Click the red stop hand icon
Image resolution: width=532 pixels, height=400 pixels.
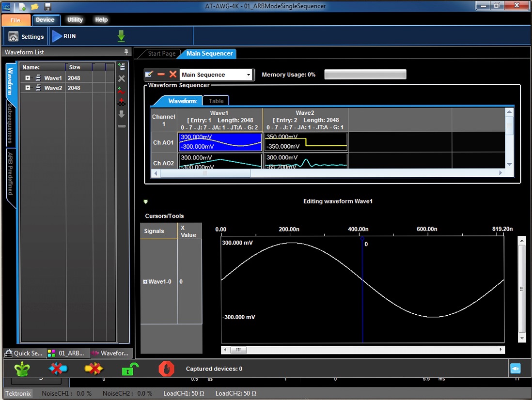click(x=166, y=369)
